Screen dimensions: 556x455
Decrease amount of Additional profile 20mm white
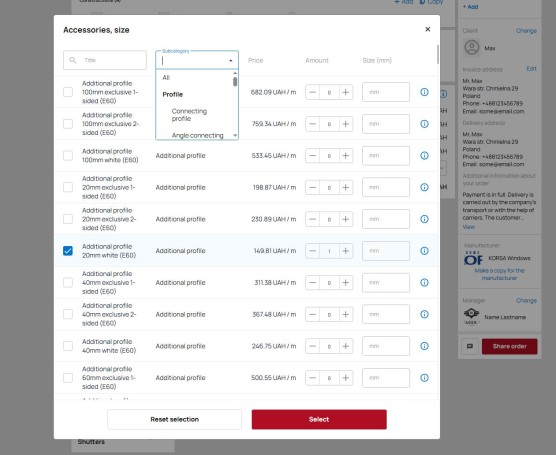pyautogui.click(x=312, y=251)
